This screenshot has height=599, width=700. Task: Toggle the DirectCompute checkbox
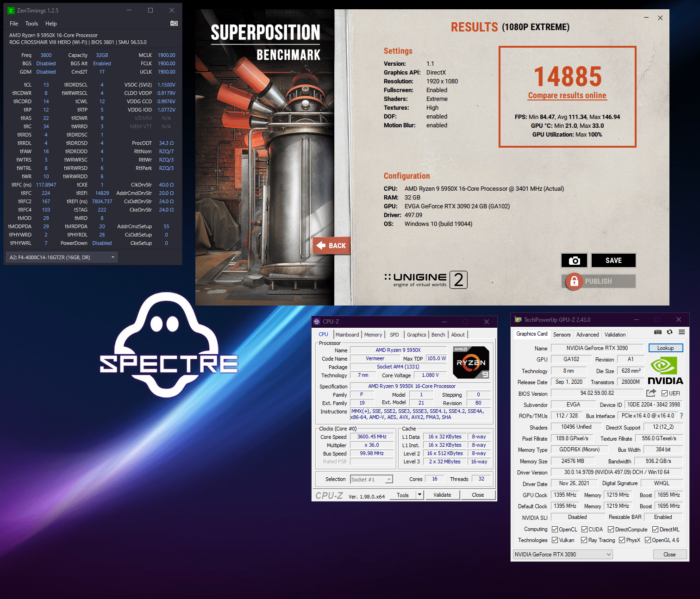pos(611,530)
